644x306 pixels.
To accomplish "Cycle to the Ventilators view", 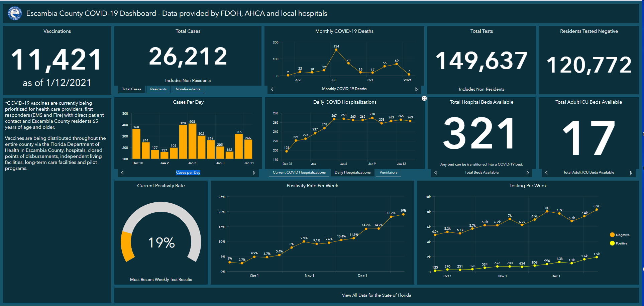I will [x=388, y=173].
